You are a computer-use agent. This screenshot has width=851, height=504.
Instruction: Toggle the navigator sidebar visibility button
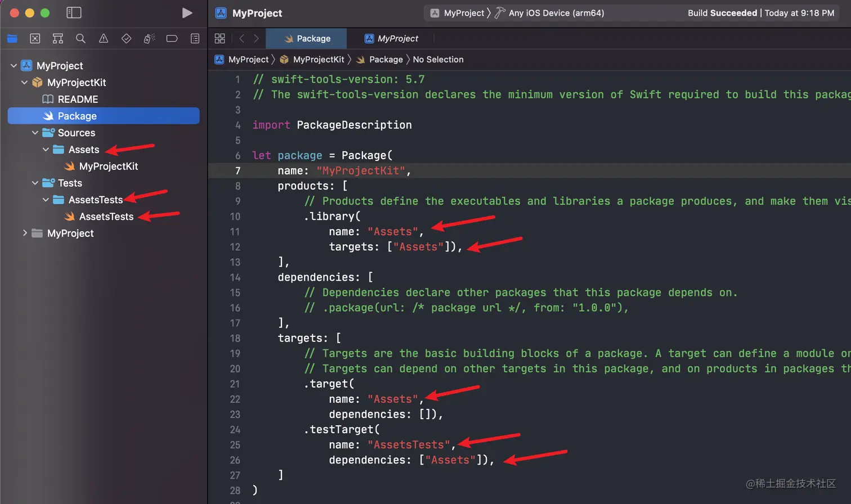74,13
